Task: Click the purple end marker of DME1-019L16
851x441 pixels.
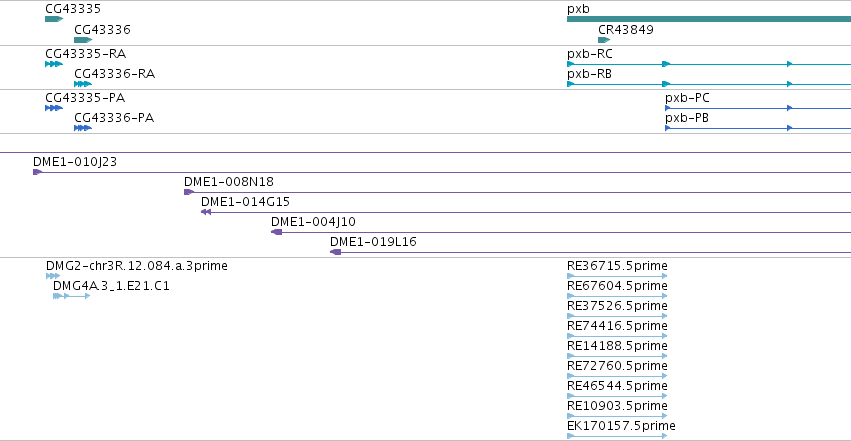Action: 336,252
